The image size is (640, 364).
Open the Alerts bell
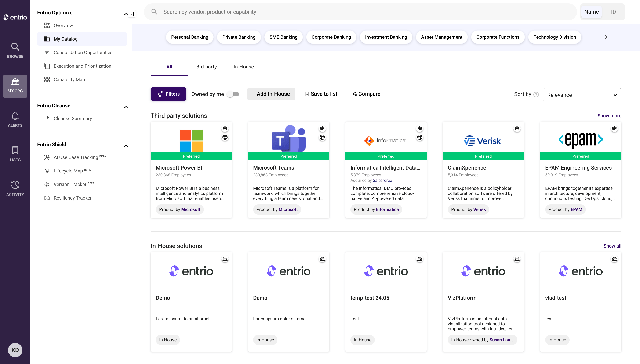[15, 119]
